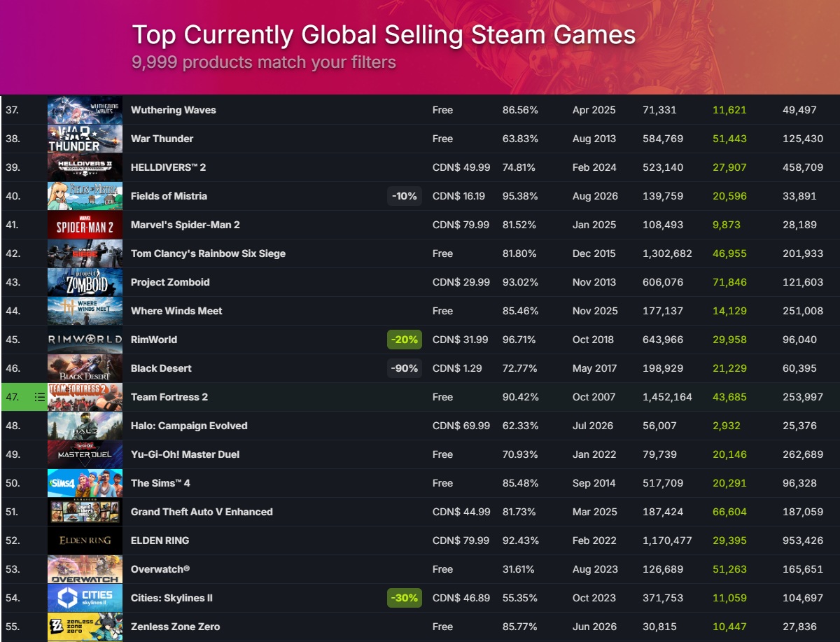Open the Marvel's Spider-Man 2 title link

point(185,225)
